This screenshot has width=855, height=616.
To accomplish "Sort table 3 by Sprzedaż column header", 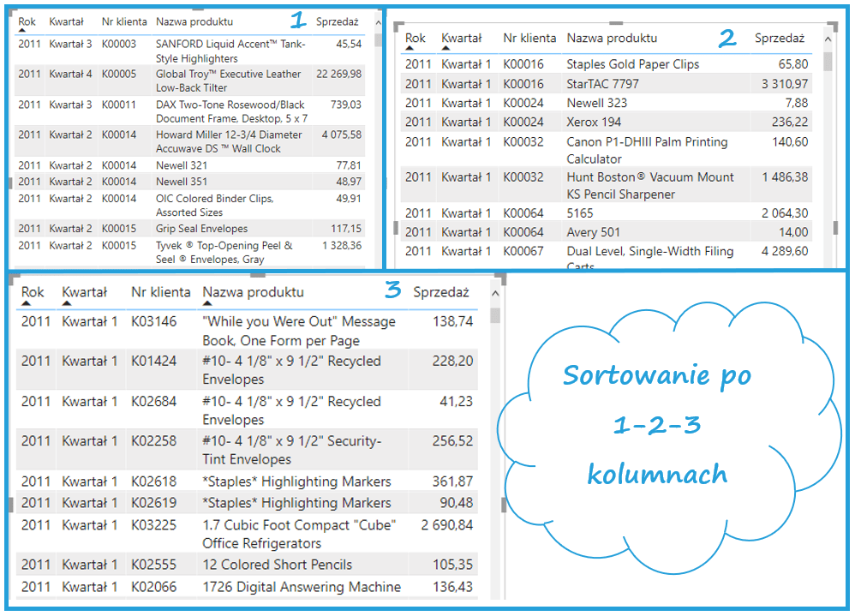I will pyautogui.click(x=440, y=292).
